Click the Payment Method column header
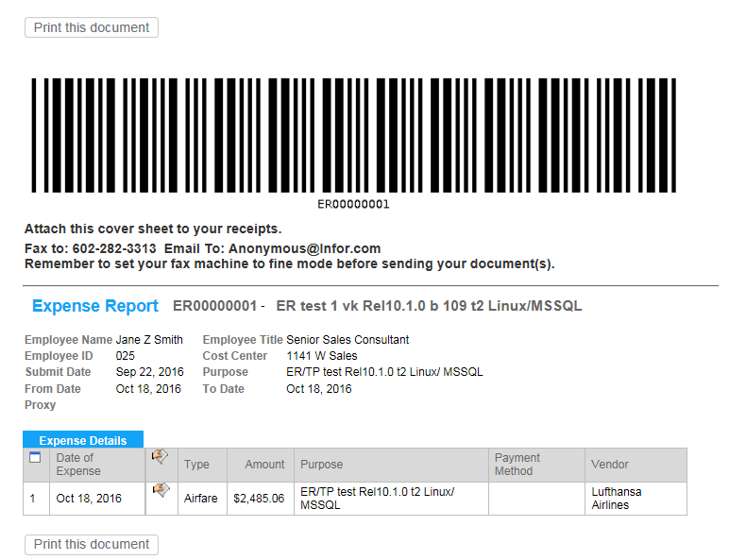Image resolution: width=729 pixels, height=560 pixels. (x=517, y=465)
